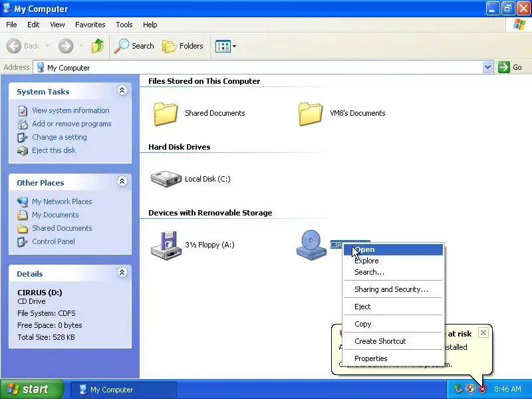Choose Sharing and Security... in context menu
The image size is (532, 399).
[x=393, y=289]
